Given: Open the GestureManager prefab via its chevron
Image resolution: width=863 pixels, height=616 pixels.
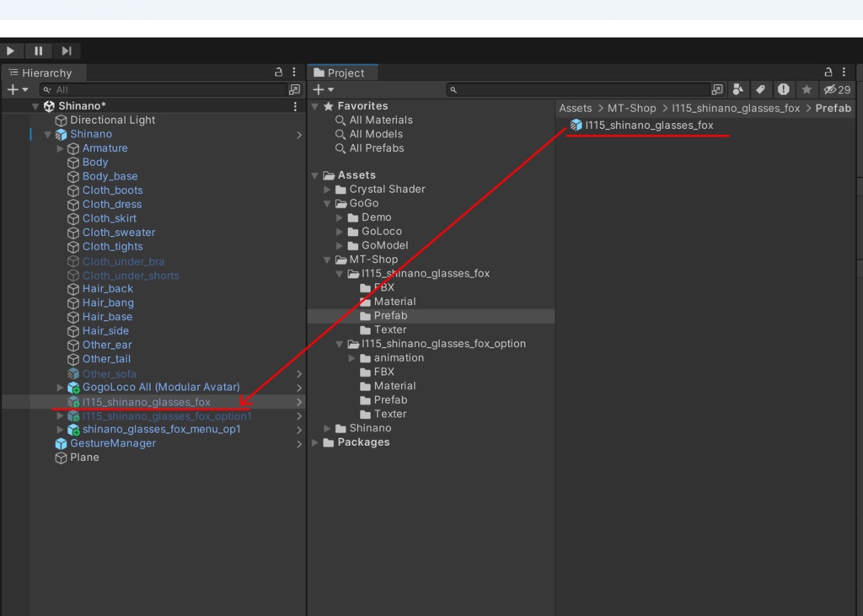Looking at the screenshot, I should point(299,444).
